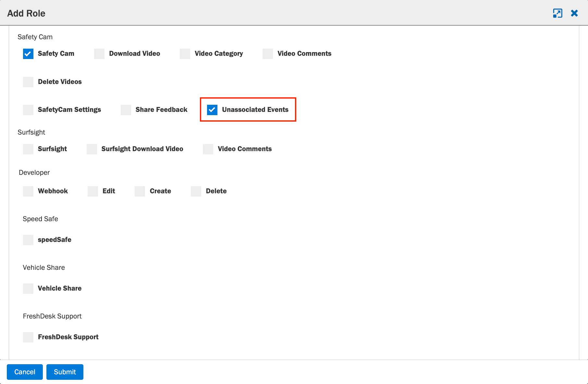Image resolution: width=588 pixels, height=384 pixels.
Task: Select the Speed Safe section heading
Action: point(40,219)
